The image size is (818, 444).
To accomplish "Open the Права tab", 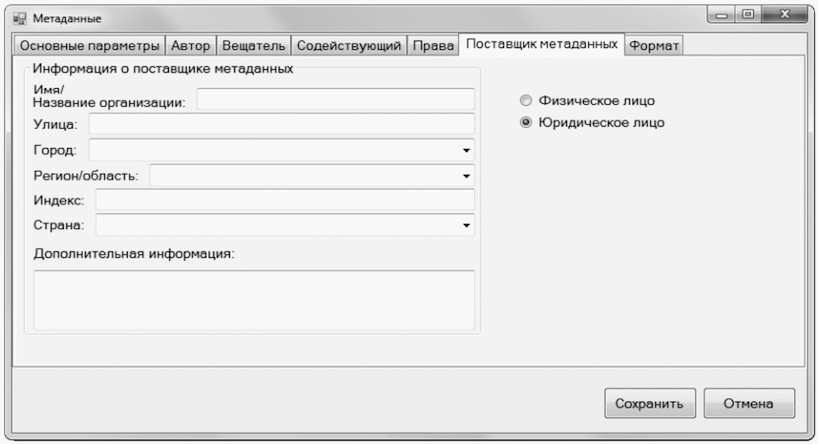I will [433, 46].
